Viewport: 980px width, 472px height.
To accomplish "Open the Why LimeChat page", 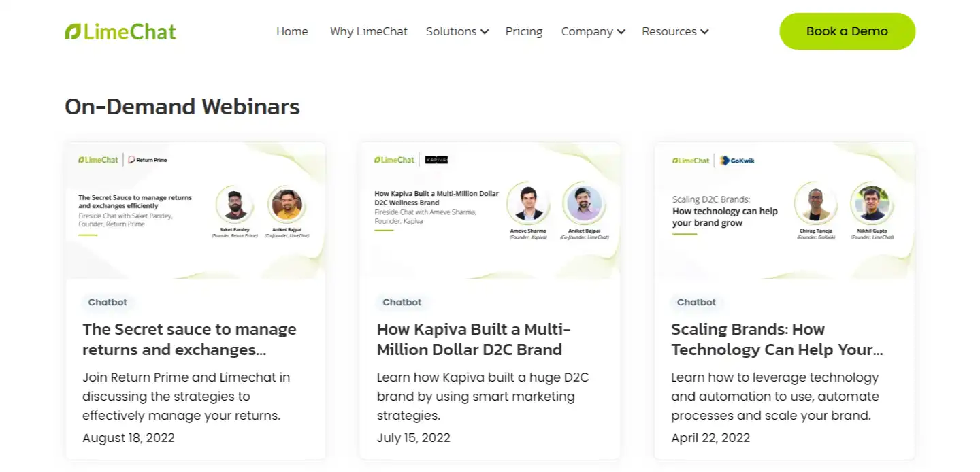I will [x=369, y=31].
